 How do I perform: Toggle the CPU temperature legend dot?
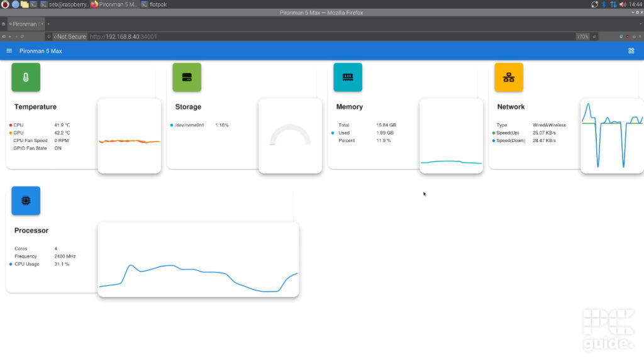pyautogui.click(x=10, y=125)
